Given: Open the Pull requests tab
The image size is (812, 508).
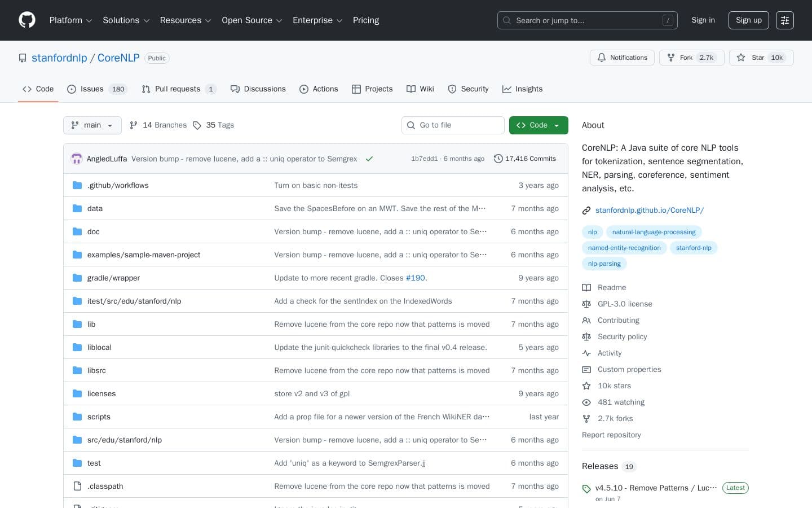Looking at the screenshot, I should 178,89.
